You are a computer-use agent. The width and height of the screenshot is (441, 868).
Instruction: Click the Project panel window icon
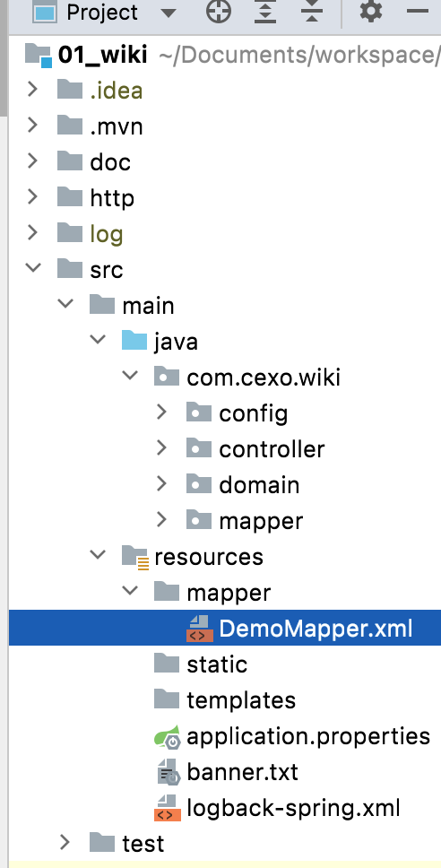click(46, 11)
